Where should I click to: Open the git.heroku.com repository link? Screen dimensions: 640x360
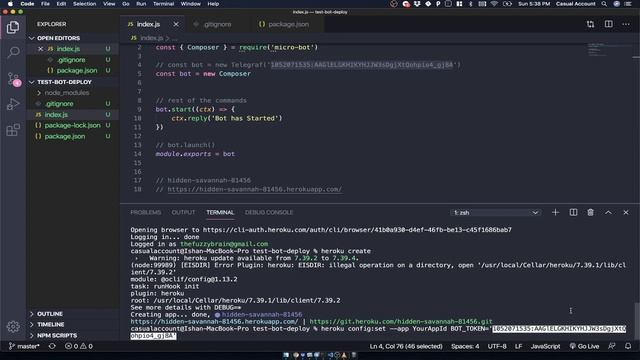click(x=401, y=322)
